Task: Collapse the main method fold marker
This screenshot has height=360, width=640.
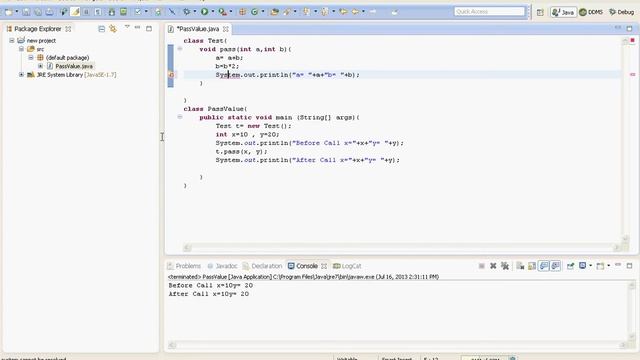Action: (180, 117)
